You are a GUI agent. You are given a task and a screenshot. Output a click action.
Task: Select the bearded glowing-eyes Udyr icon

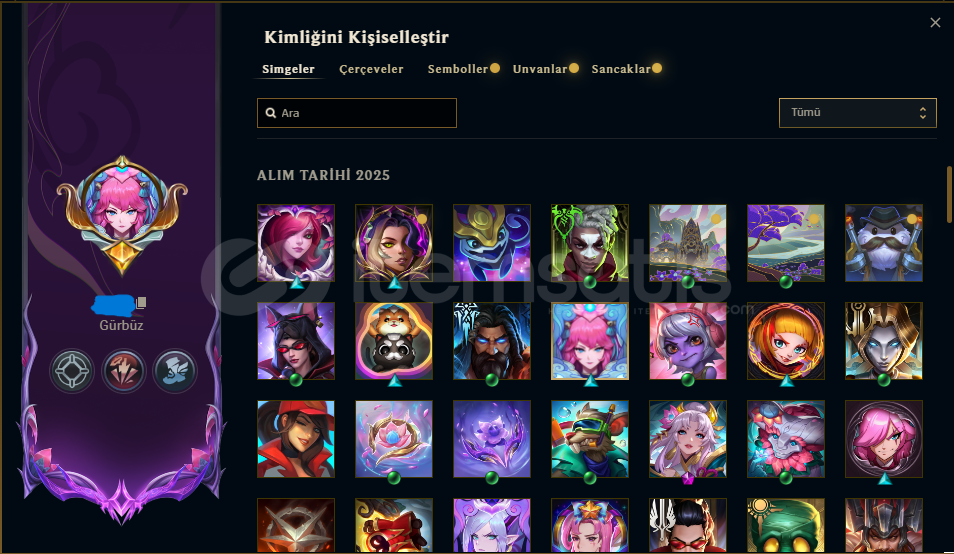492,341
